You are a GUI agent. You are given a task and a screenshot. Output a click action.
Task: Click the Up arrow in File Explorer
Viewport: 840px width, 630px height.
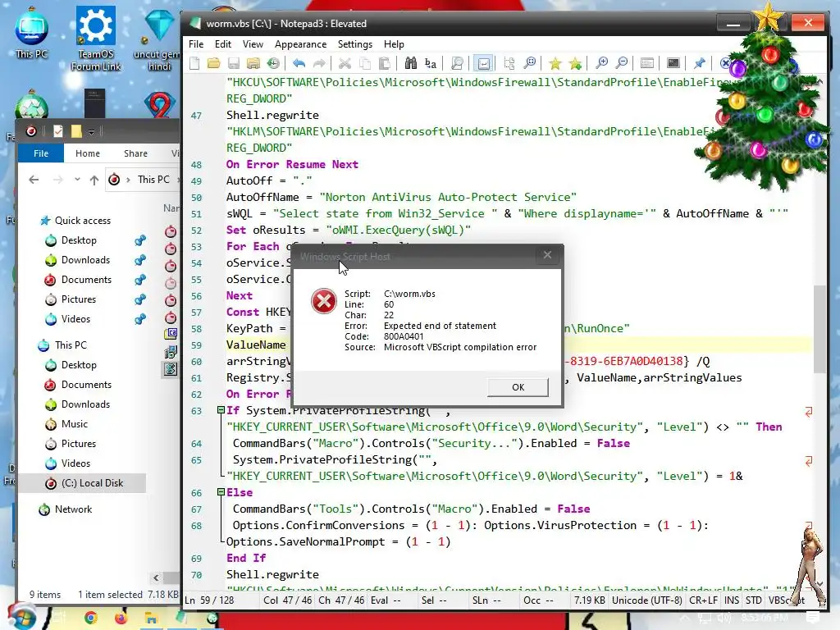click(x=94, y=180)
